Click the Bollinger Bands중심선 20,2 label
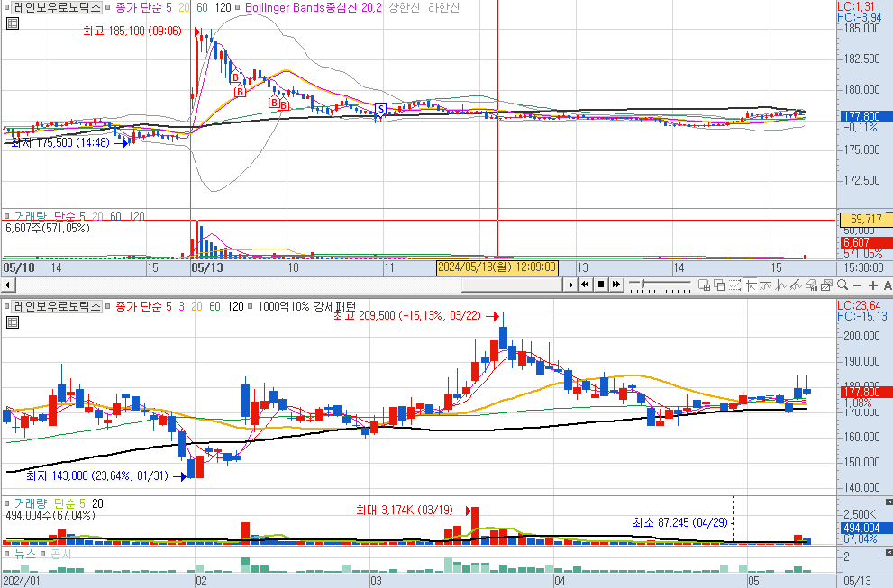893x588 pixels. [314, 8]
